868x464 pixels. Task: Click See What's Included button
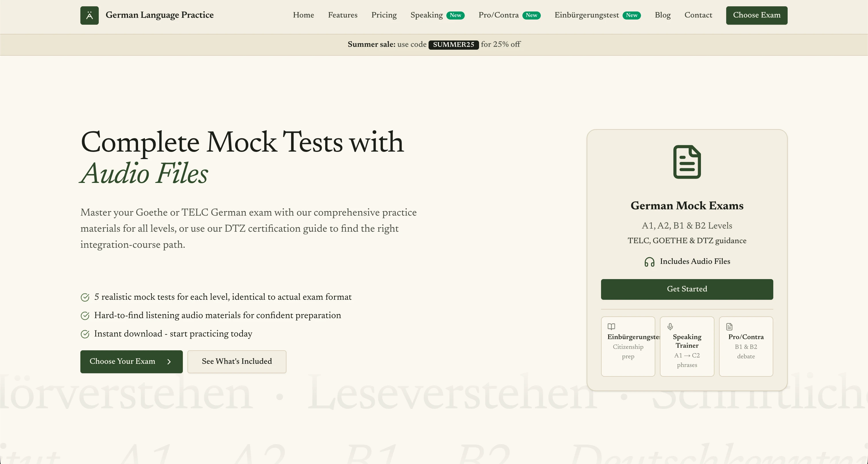pos(237,361)
